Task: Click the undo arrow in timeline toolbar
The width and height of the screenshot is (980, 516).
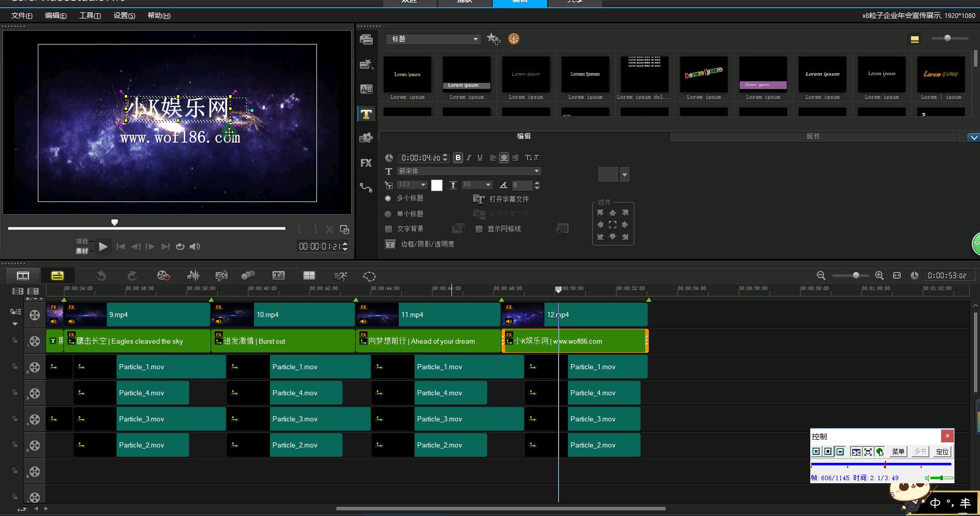Action: [101, 276]
